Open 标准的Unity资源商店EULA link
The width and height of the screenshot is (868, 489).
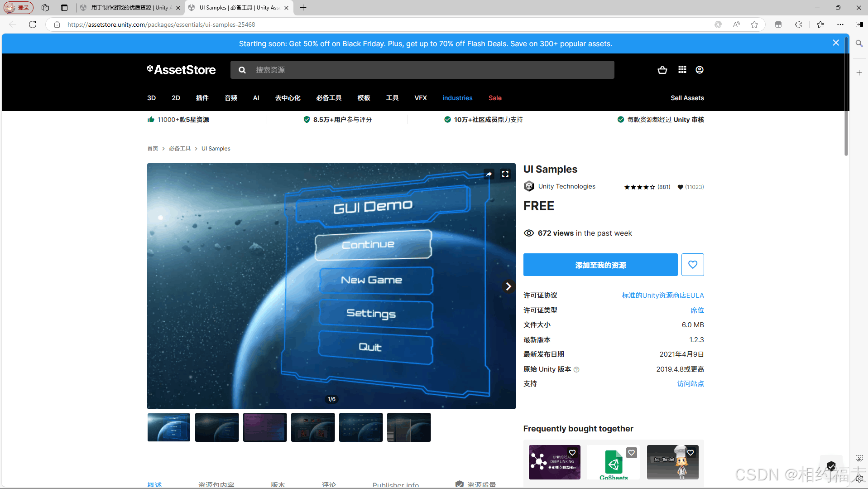663,295
